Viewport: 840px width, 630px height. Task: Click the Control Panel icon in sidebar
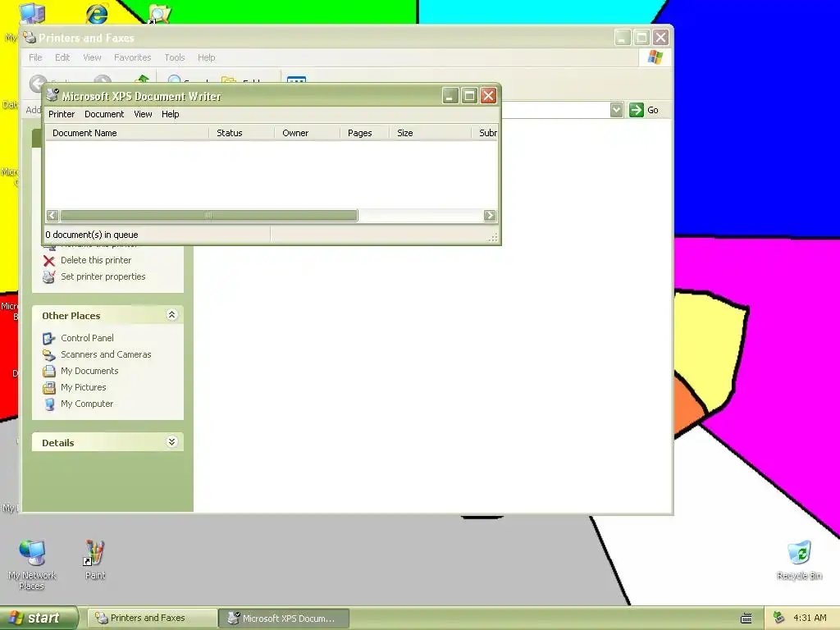pos(48,339)
